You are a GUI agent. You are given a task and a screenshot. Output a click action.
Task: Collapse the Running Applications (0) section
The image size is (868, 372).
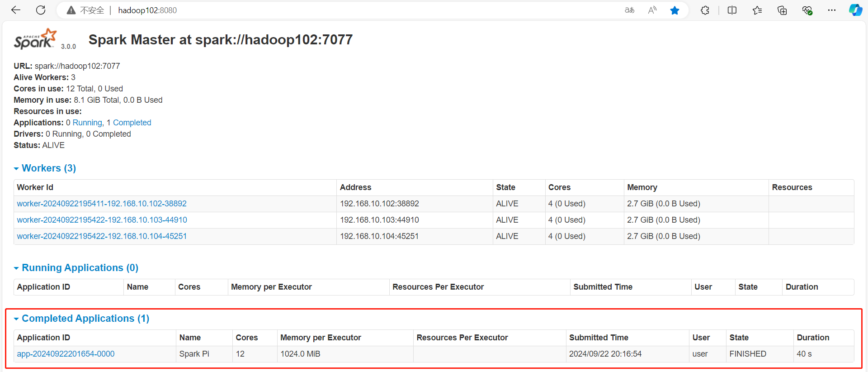click(x=76, y=267)
